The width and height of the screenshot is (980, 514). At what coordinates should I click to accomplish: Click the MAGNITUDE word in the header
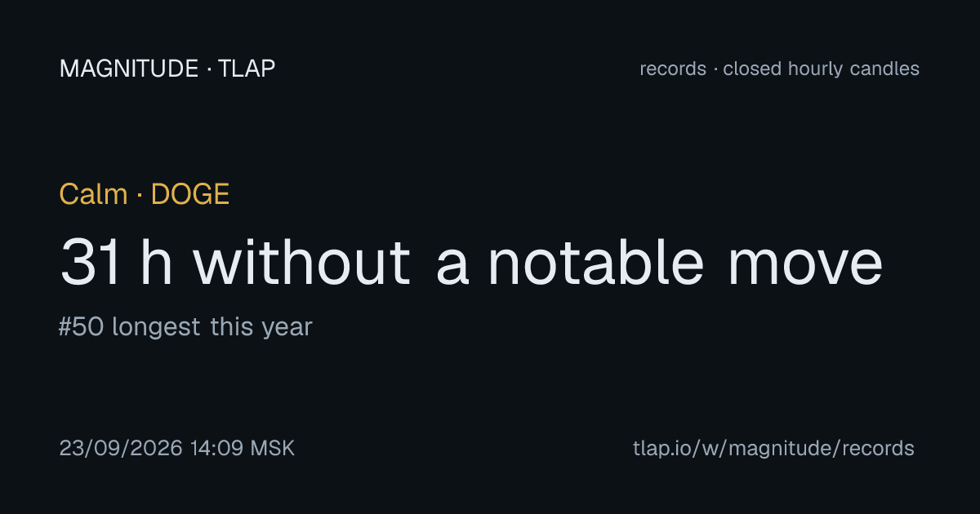(129, 69)
